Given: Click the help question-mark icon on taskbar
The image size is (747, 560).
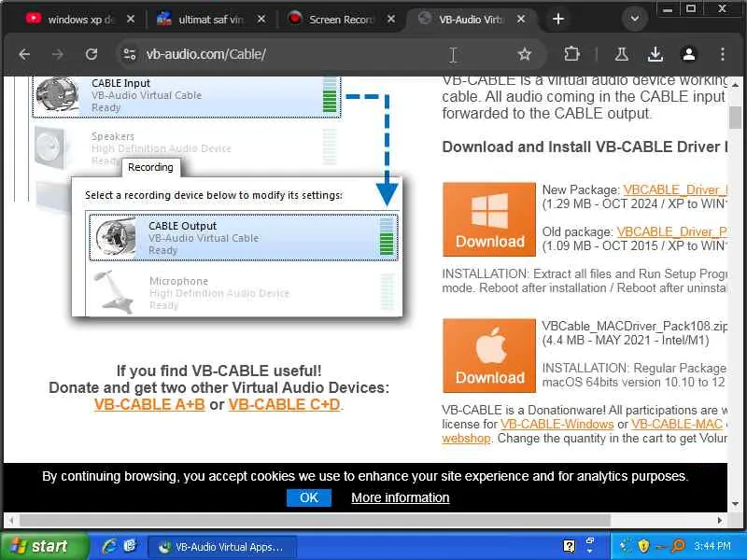Looking at the screenshot, I should tap(569, 546).
